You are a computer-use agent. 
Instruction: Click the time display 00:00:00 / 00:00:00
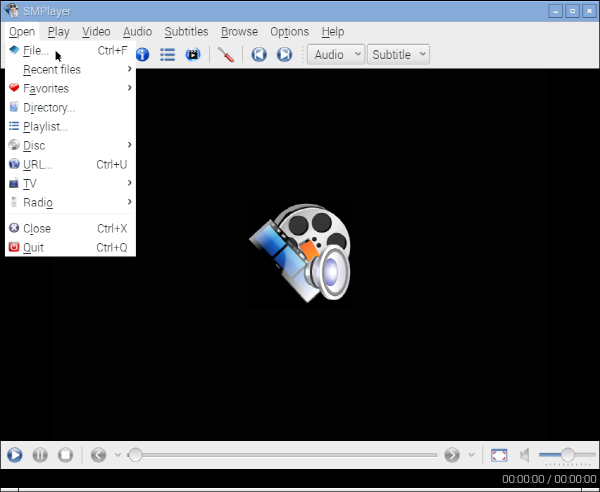pos(549,479)
